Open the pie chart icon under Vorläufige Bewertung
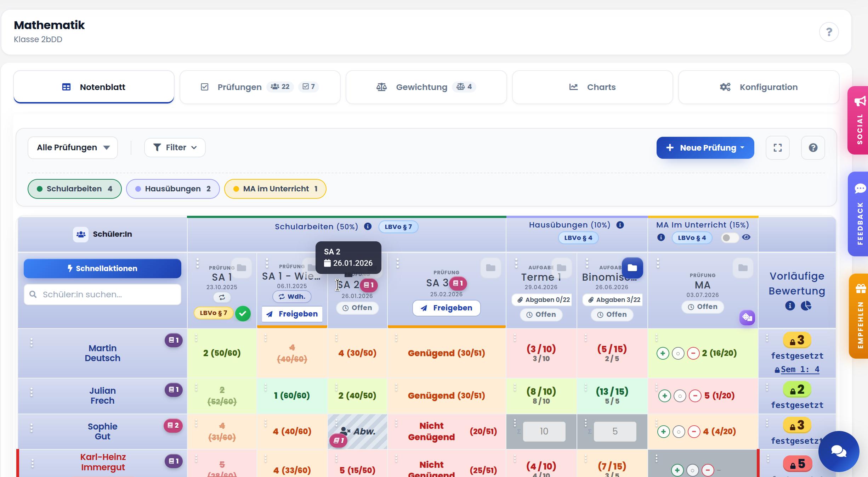Screen dimensions: 868x477 (806, 306)
